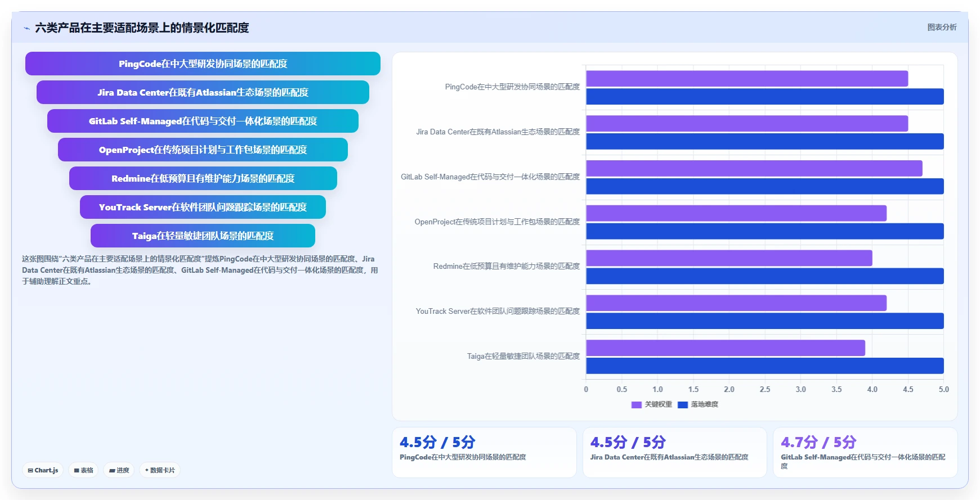Open the GitLab Self-Managed 4.7分 score card
The width and height of the screenshot is (980, 500).
pyautogui.click(x=865, y=452)
